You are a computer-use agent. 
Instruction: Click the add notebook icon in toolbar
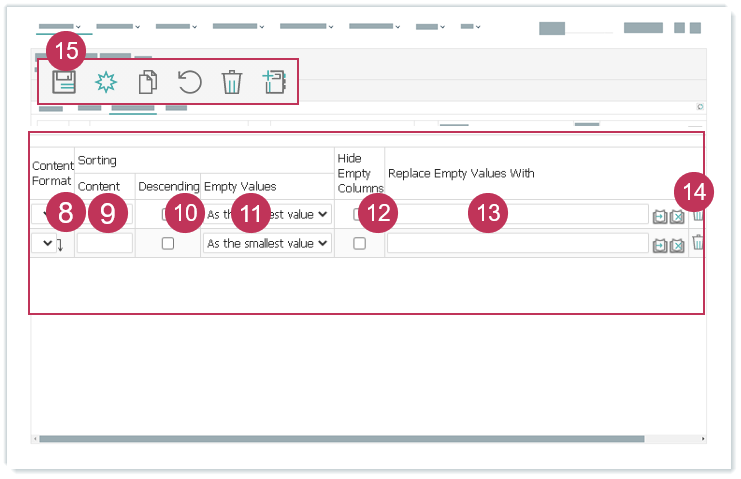tap(274, 82)
